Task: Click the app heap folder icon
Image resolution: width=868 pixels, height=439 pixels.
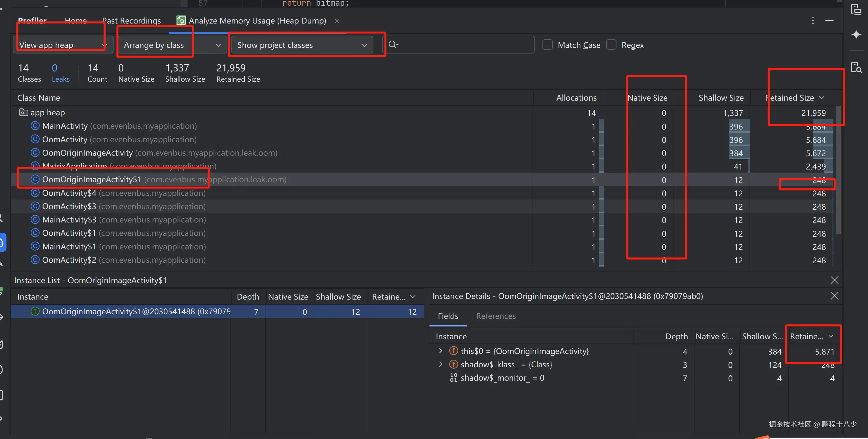Action: (23, 113)
